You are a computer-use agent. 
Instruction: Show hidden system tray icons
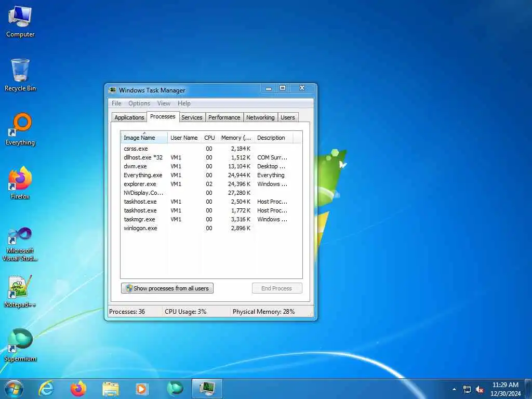point(454,389)
